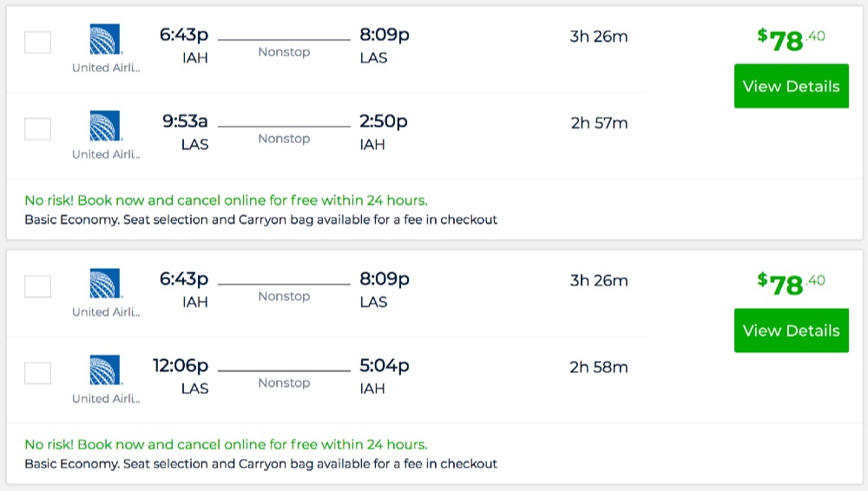
Task: Tick the 6:43p flight checkbox above the 9:53a return
Action: 37,43
